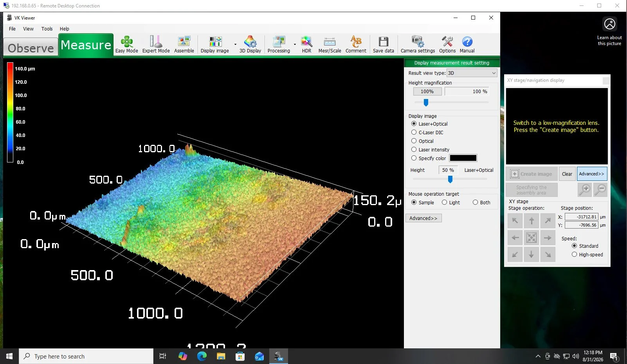The image size is (627, 364).
Task: Switch to Expert Mode
Action: pos(156,45)
